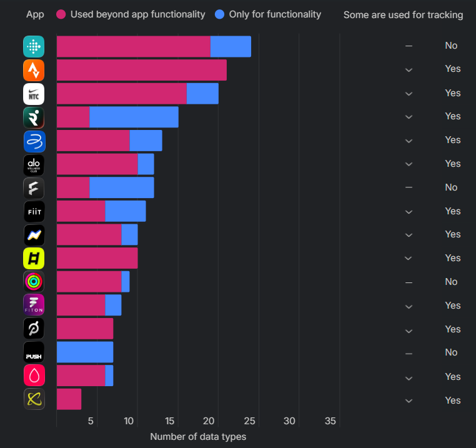The height and width of the screenshot is (448, 476).
Task: Open the Peloton app icon
Action: click(34, 329)
